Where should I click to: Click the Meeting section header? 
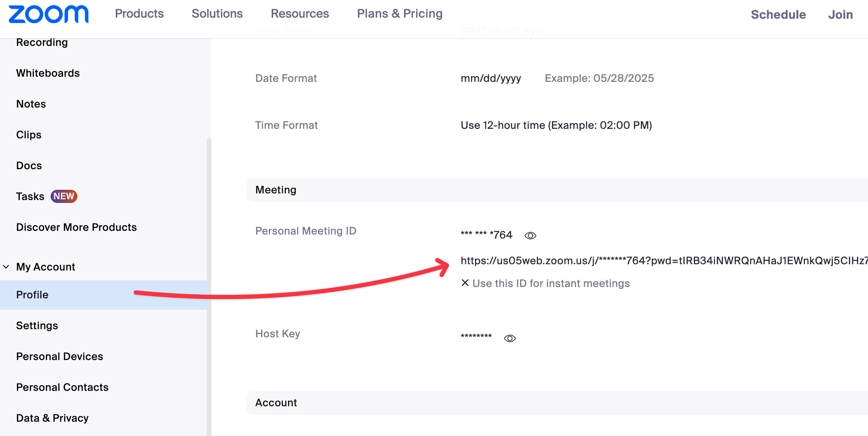(x=557, y=190)
